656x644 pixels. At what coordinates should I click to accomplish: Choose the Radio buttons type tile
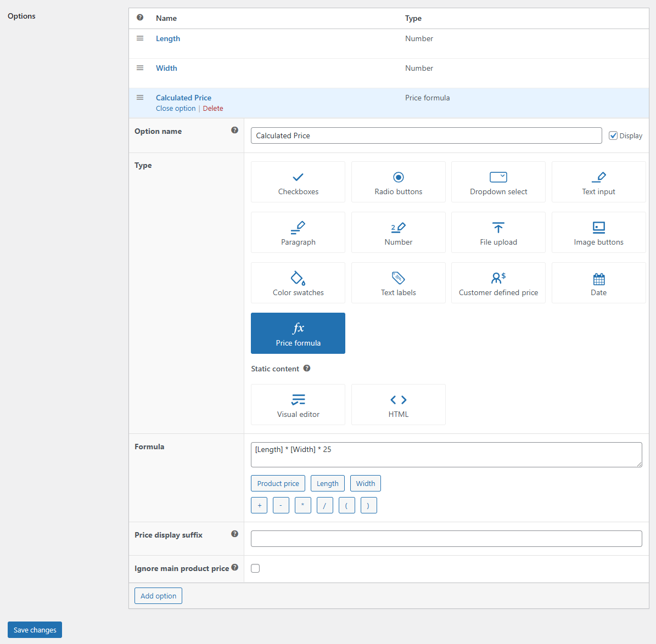399,182
